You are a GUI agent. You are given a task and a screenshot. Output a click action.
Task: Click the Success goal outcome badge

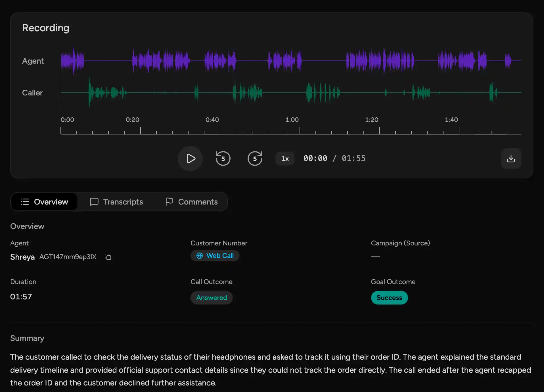pyautogui.click(x=389, y=298)
